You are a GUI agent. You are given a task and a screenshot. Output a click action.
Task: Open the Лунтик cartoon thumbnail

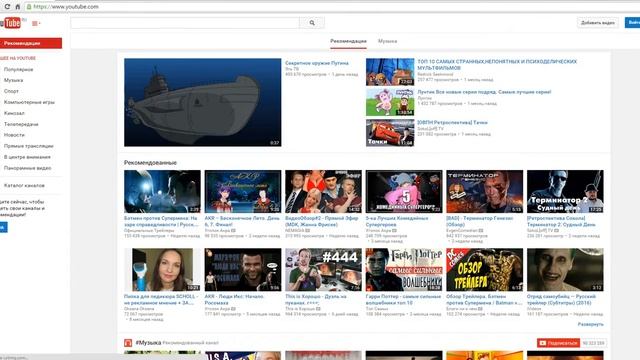pos(390,102)
